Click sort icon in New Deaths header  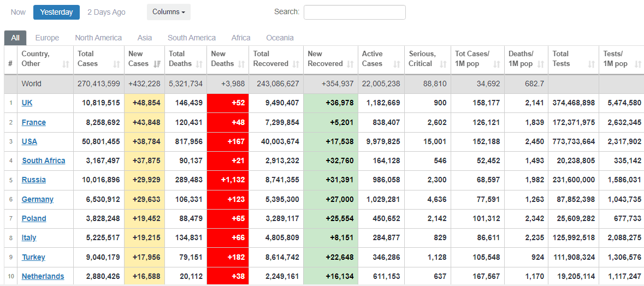[241, 64]
